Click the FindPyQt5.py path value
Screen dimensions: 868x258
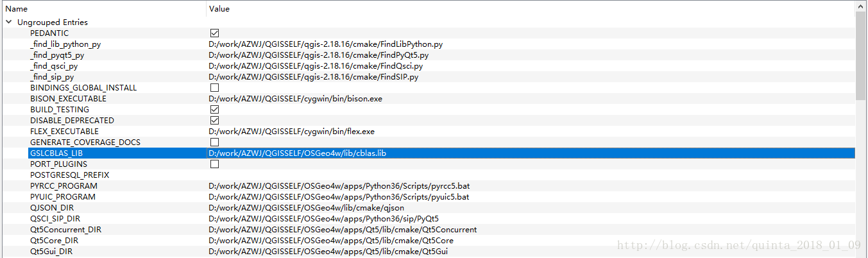318,55
